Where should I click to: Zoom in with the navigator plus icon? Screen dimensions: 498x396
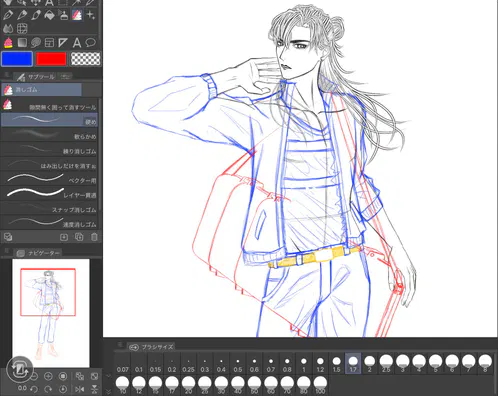[x=48, y=376]
